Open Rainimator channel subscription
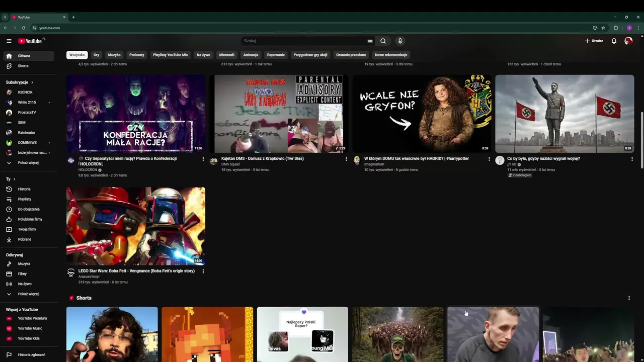Screen dimensions: 644x362 tap(28, 132)
